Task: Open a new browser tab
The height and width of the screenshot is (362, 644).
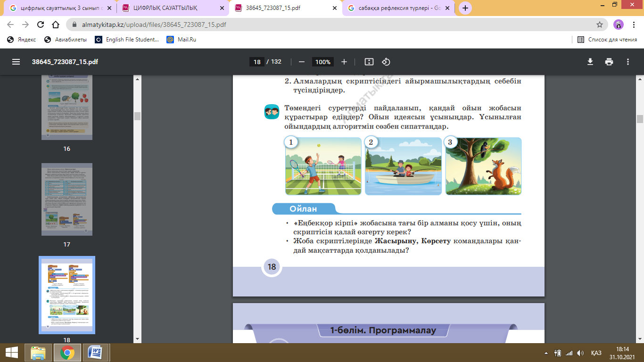Action: pyautogui.click(x=465, y=8)
